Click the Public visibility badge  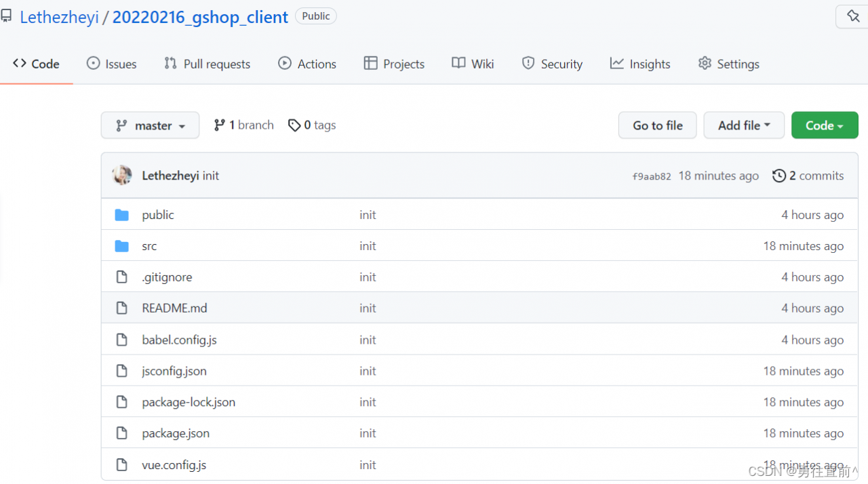tap(316, 16)
